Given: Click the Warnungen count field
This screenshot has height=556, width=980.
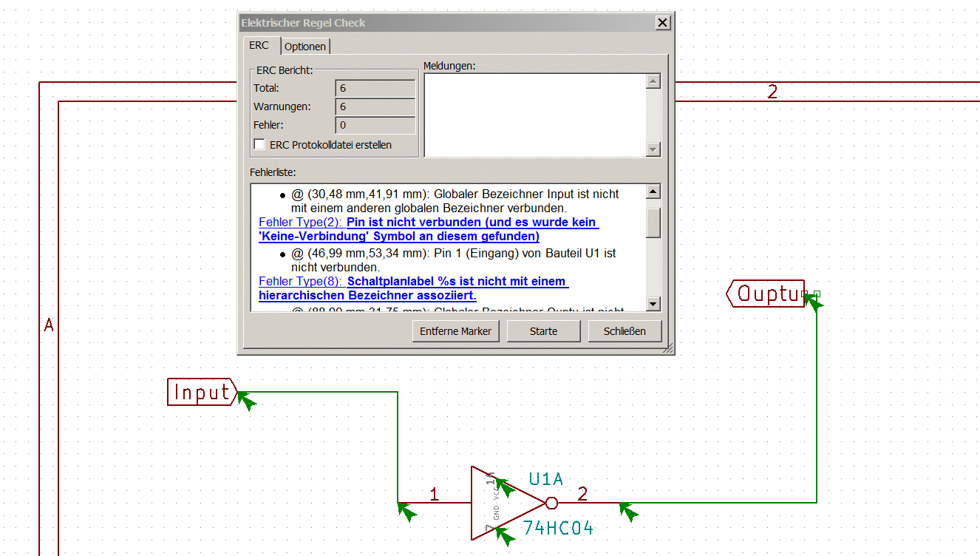Looking at the screenshot, I should coord(375,106).
